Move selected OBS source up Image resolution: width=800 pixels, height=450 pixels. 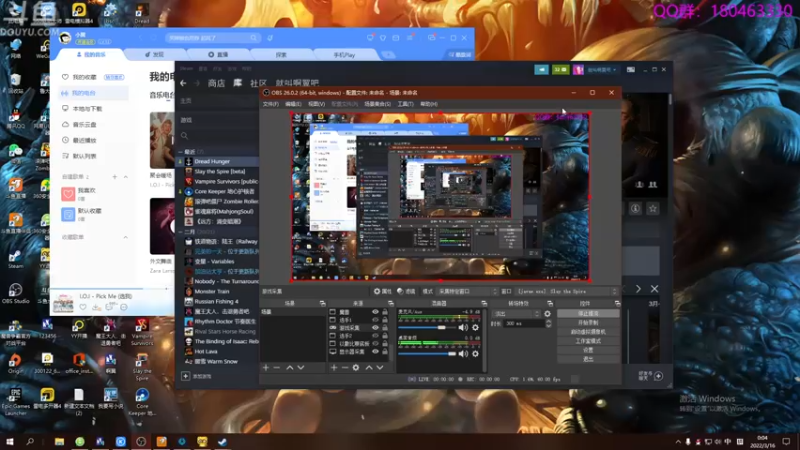point(368,367)
